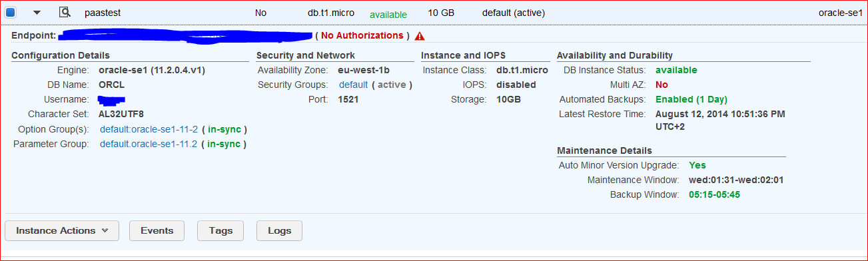Follow the default security group link
Image resolution: width=868 pixels, height=261 pixels.
click(x=353, y=85)
